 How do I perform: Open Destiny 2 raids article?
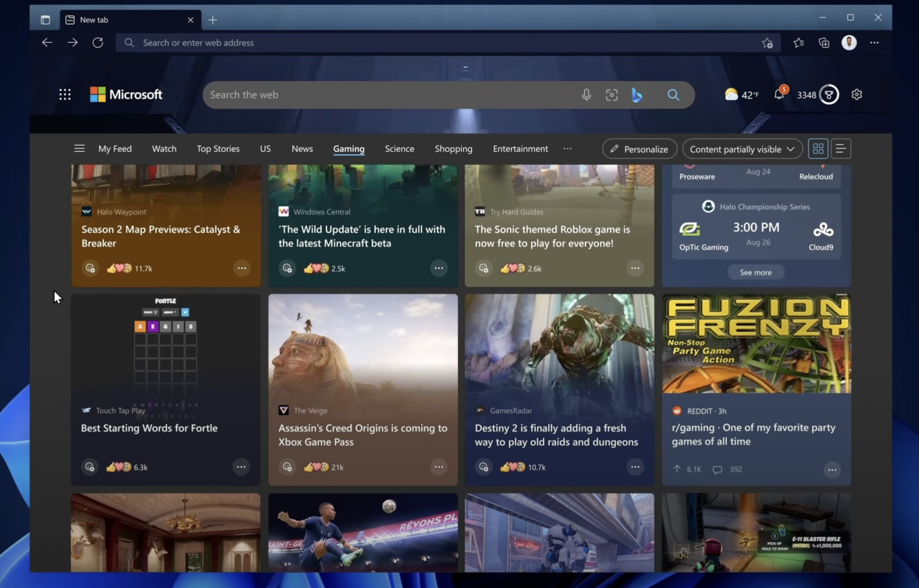coord(556,435)
